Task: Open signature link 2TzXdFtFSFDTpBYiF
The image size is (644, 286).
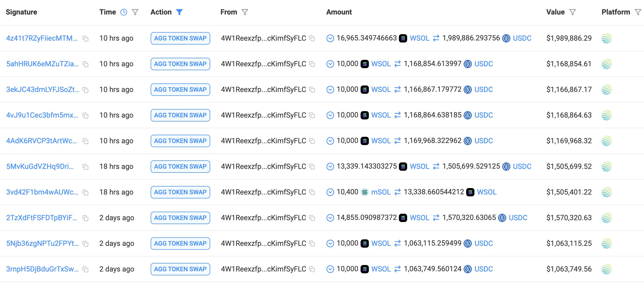Action: (41, 218)
